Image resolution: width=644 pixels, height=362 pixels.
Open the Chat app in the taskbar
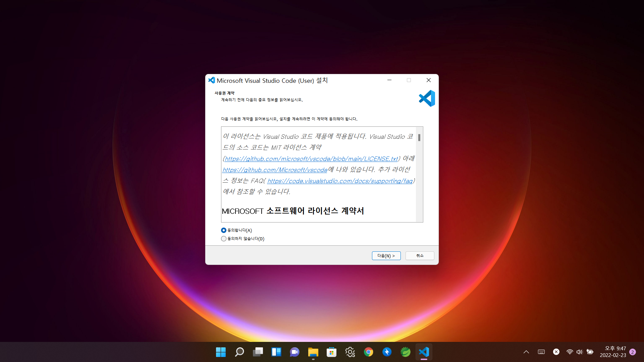tap(294, 352)
